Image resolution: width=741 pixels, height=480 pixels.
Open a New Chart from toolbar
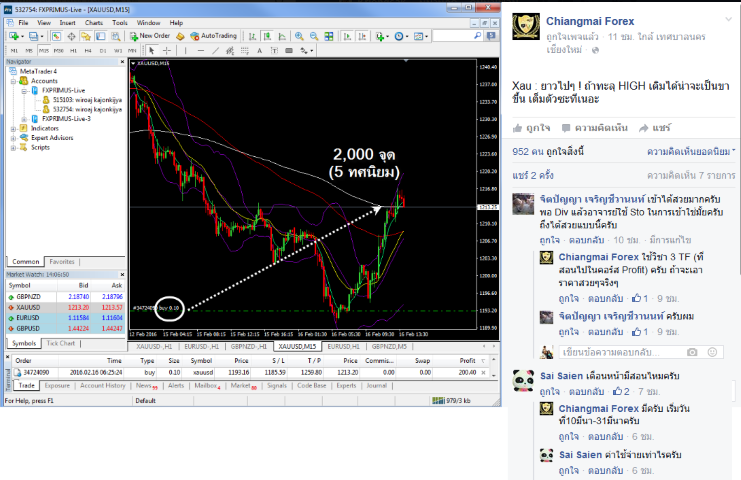click(14, 36)
